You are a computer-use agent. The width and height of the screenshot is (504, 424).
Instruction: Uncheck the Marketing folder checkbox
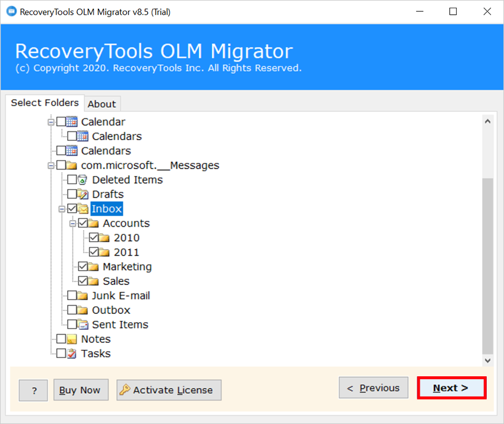tap(83, 267)
